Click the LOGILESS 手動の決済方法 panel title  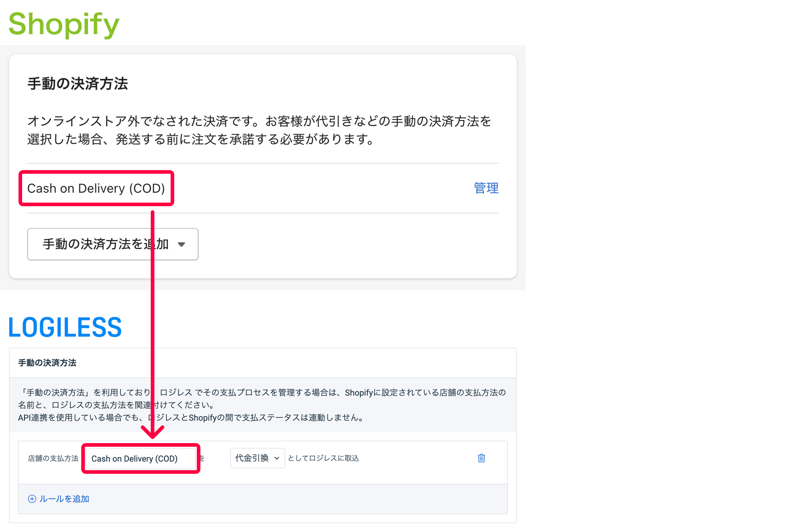(46, 362)
